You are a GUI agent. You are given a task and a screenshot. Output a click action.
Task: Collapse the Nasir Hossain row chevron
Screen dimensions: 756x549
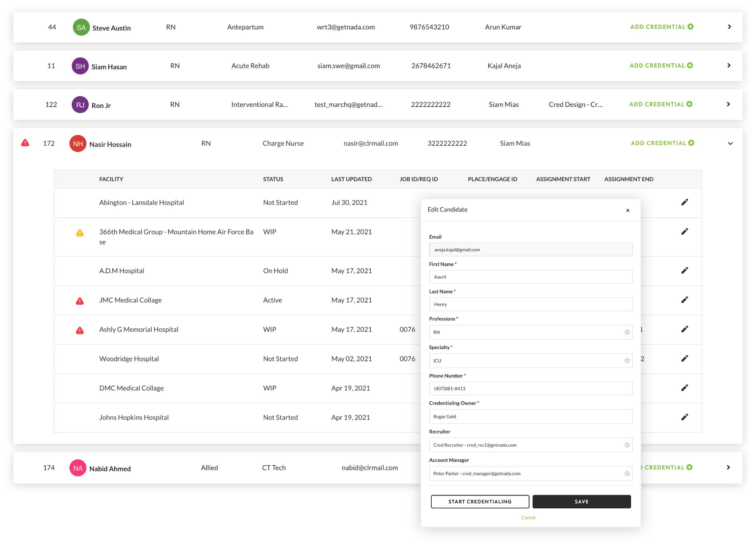click(x=730, y=144)
